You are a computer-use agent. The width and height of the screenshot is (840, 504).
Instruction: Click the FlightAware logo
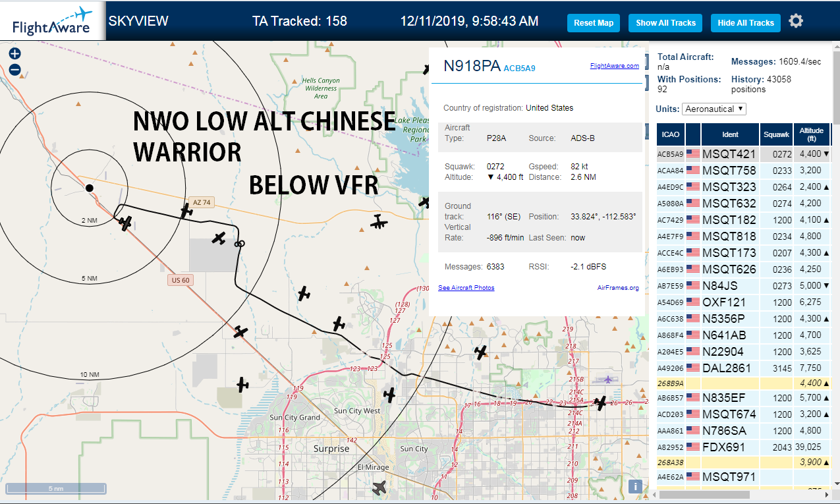[53, 20]
